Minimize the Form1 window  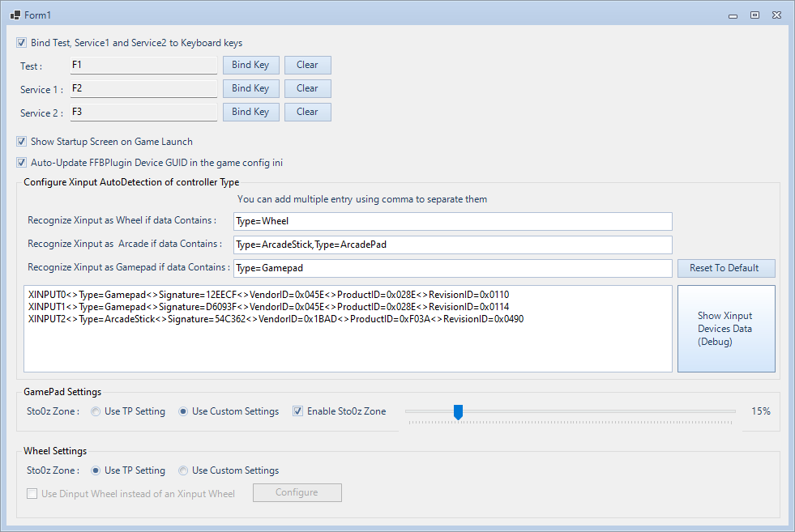click(733, 15)
